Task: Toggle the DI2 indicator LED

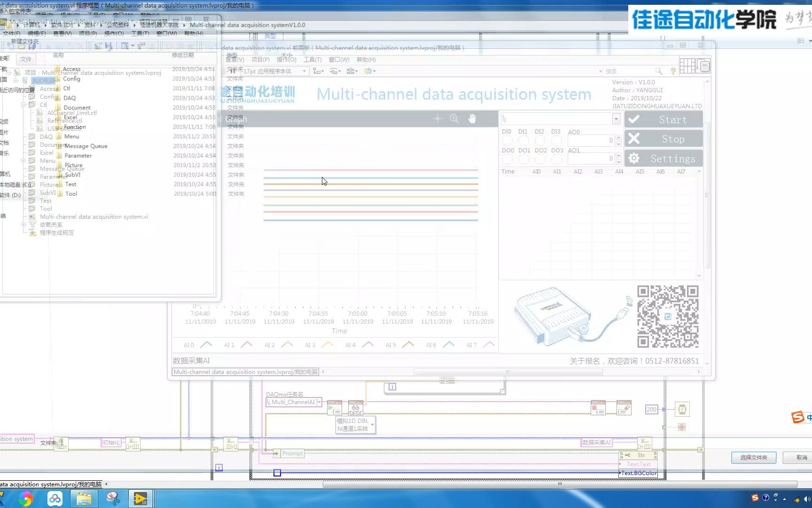Action: [x=540, y=141]
